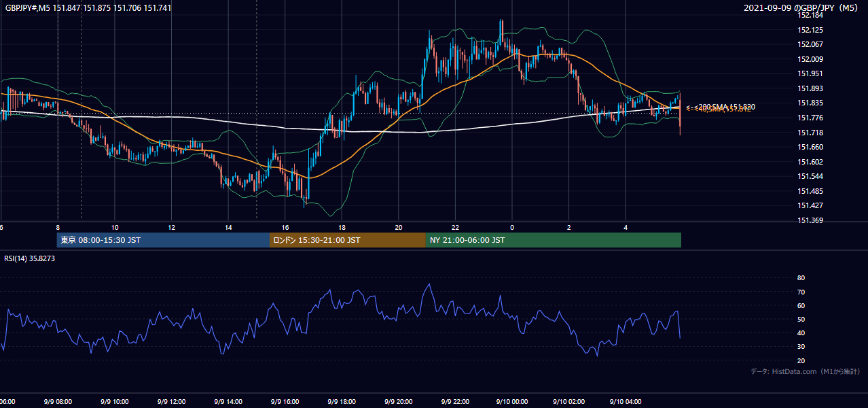Click the 9/9 16:00 date label
The width and height of the screenshot is (868, 408).
pyautogui.click(x=285, y=402)
